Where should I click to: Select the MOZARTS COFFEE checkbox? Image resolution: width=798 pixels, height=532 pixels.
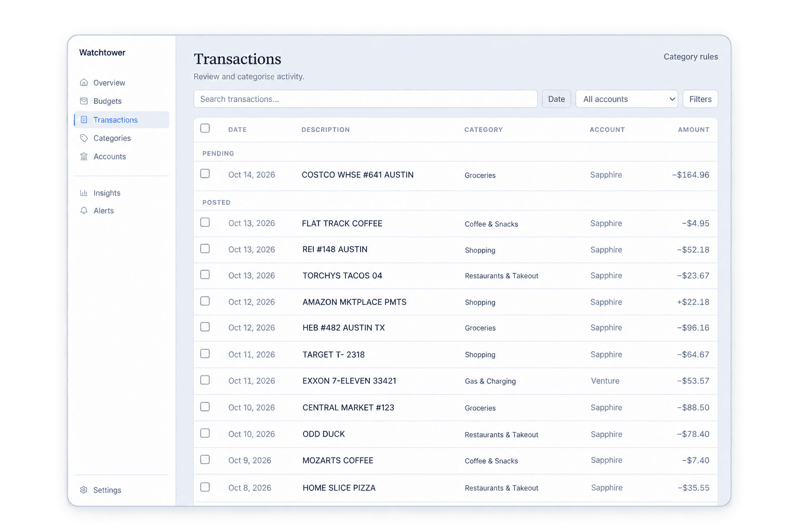(205, 460)
